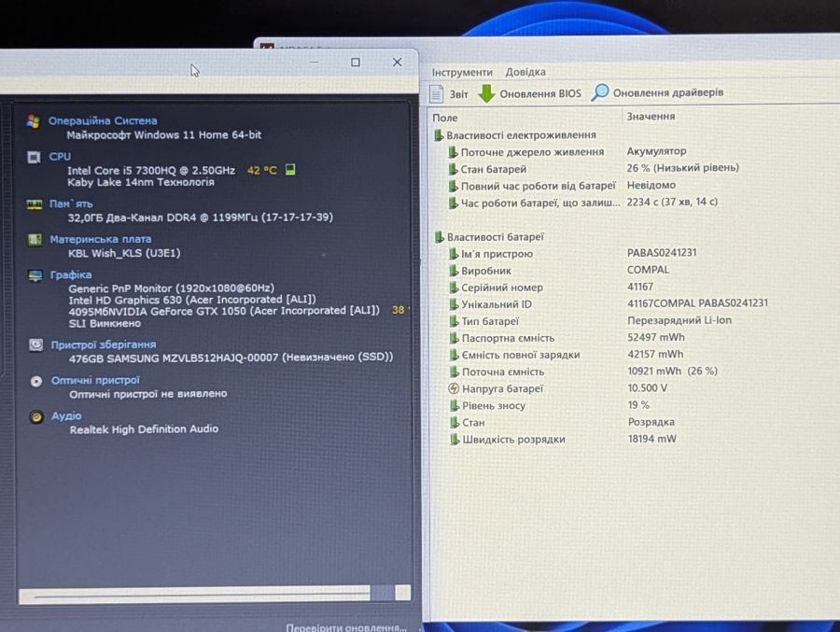Screen dimensions: 840x632
Task: Select the Час роботи батареї, що залиш... row
Action: click(x=582, y=202)
